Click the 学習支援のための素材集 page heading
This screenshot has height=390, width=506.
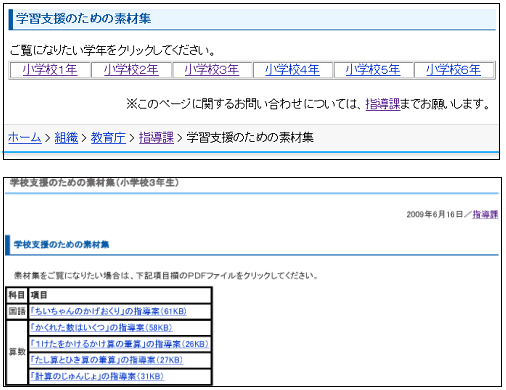click(x=83, y=19)
